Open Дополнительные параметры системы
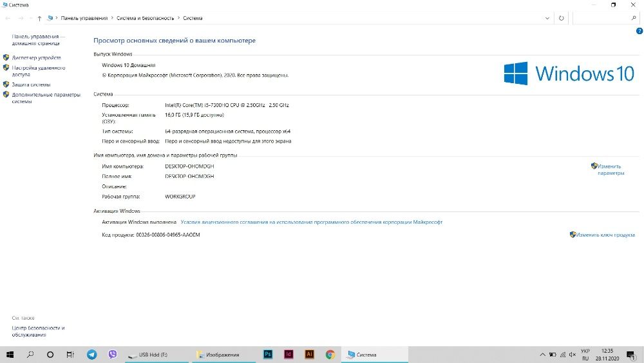Viewport: 644px width, 363px height. tap(46, 98)
